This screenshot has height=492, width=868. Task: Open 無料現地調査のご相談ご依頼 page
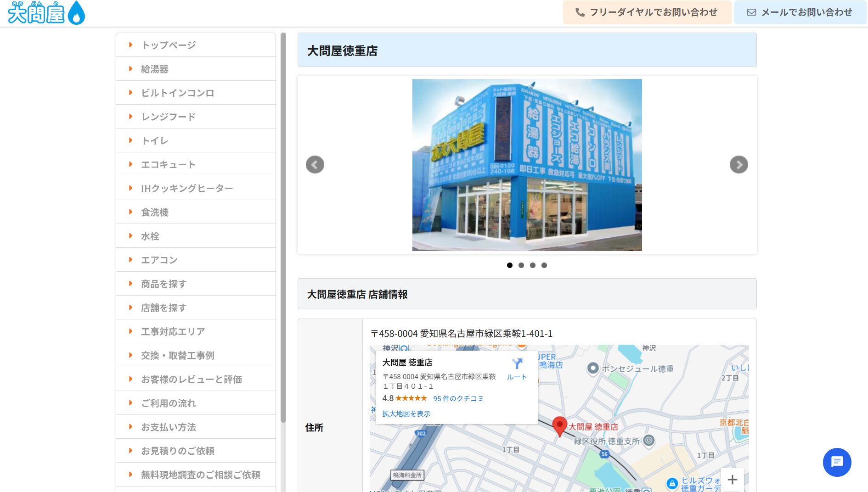[196, 475]
